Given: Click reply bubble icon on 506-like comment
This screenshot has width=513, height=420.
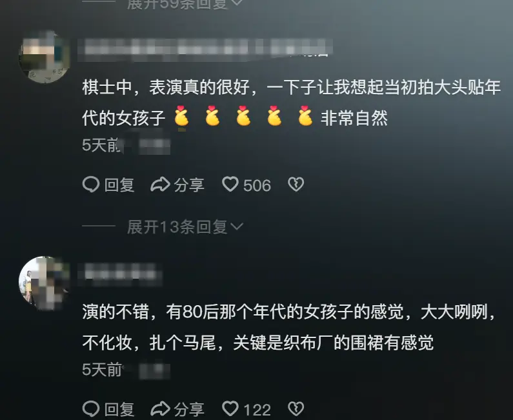Looking at the screenshot, I should coord(90,185).
